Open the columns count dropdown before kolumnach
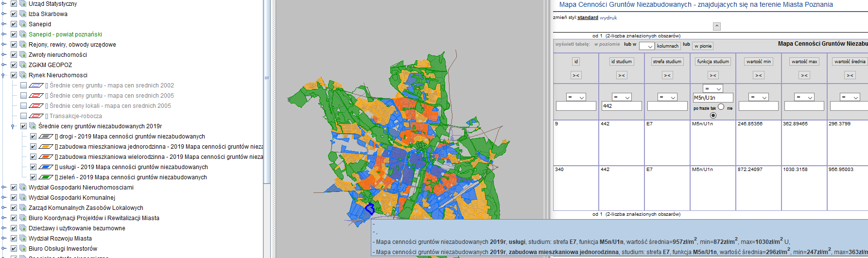The image size is (868, 258). point(646,46)
